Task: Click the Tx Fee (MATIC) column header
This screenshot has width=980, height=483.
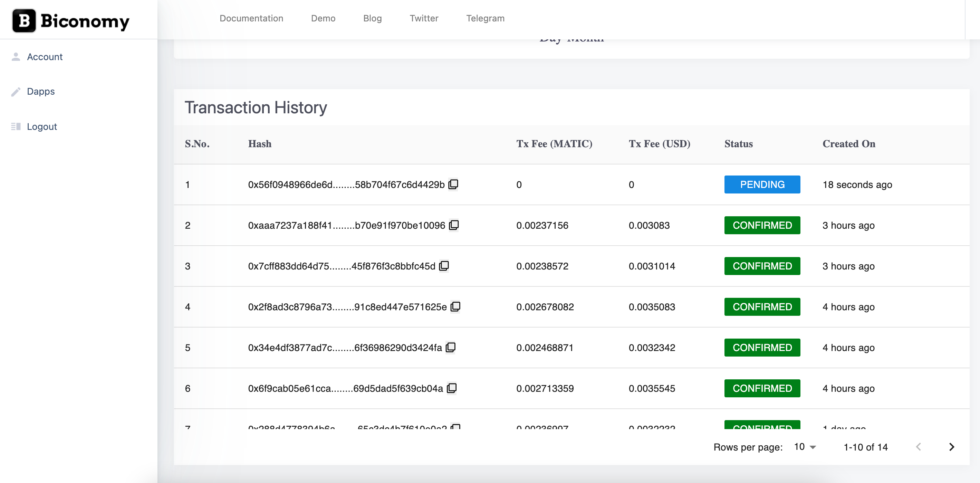Action: click(554, 144)
